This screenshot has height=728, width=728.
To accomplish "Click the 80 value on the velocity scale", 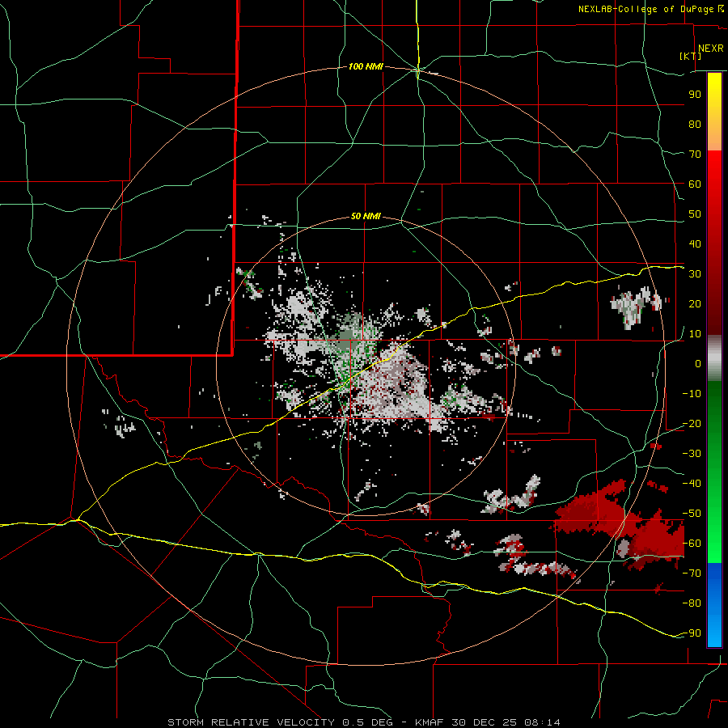I will (x=695, y=124).
